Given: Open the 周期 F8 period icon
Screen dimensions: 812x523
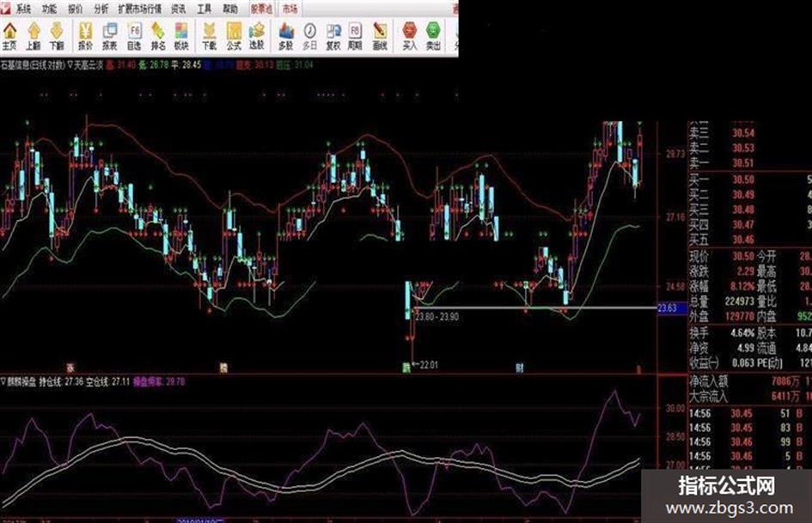Looking at the screenshot, I should click(355, 36).
